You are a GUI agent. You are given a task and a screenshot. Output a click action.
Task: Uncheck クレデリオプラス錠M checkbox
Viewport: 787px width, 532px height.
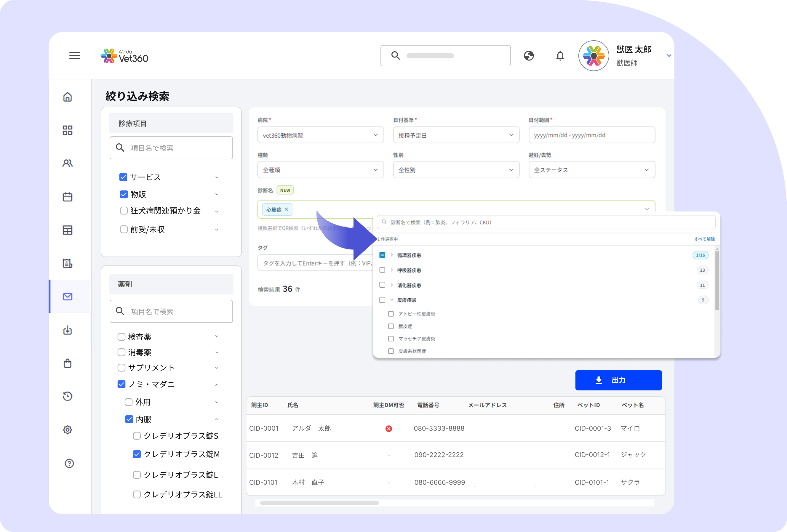[137, 454]
